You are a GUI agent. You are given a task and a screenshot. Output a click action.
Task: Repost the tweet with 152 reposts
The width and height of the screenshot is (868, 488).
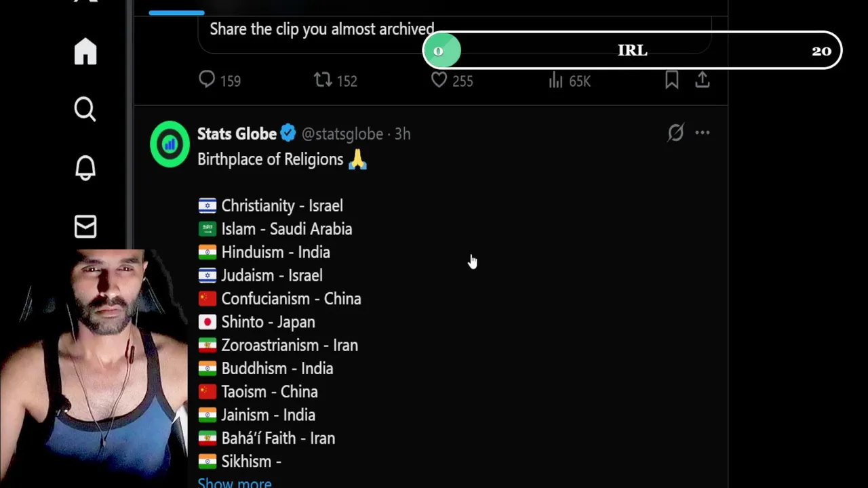tap(323, 80)
